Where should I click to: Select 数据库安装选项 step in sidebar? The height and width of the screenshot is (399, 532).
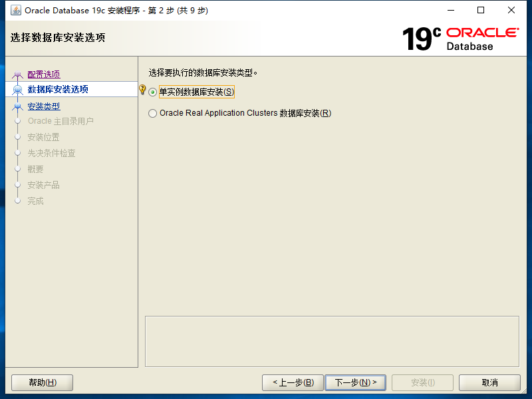tap(58, 89)
